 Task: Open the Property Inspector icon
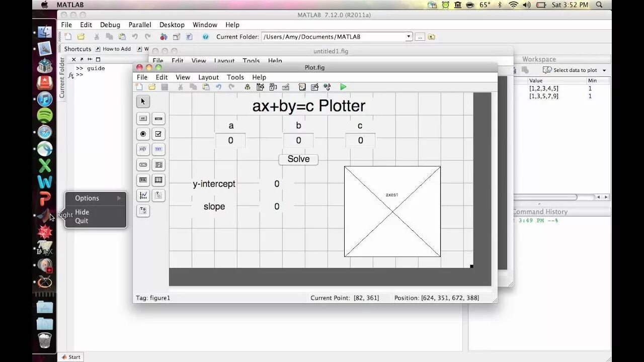click(314, 86)
